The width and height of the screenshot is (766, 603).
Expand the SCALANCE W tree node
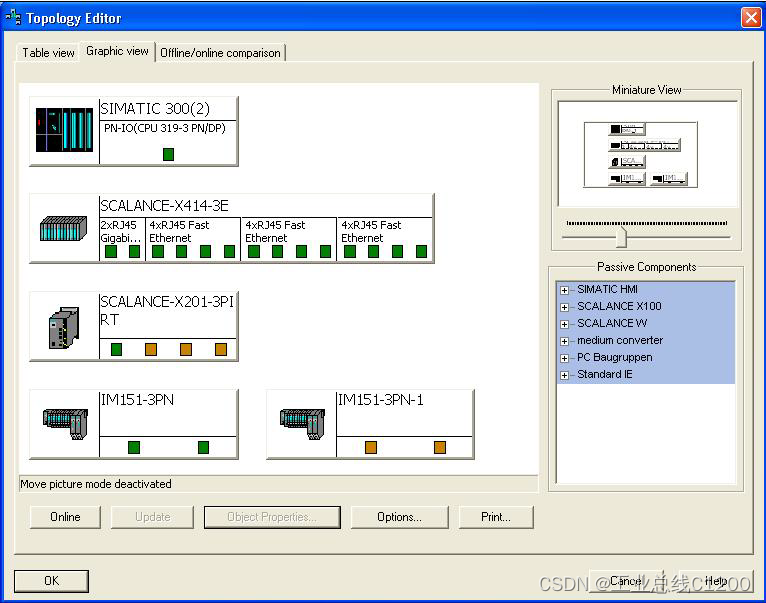(x=564, y=324)
